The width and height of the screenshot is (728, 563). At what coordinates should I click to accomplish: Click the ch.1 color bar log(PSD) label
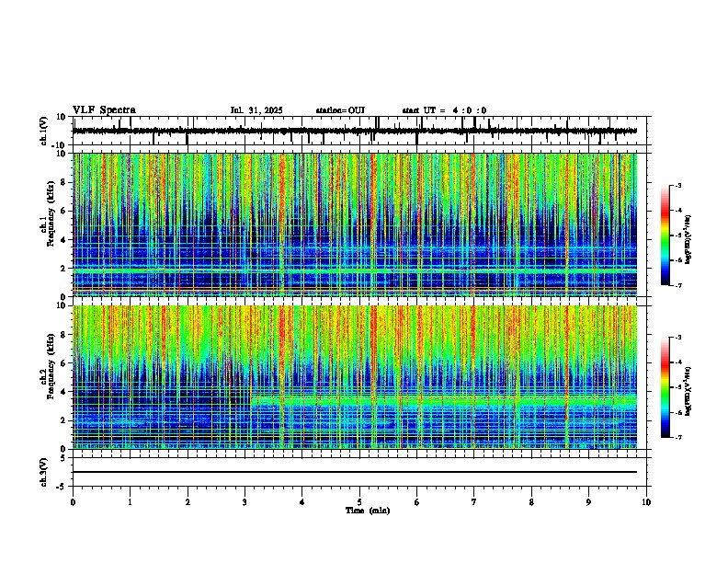688,239
